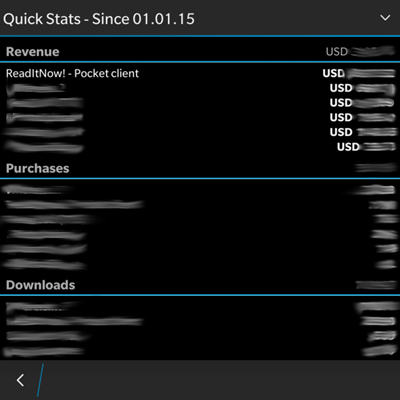Click the last USD amount in Revenue list

coord(366,147)
